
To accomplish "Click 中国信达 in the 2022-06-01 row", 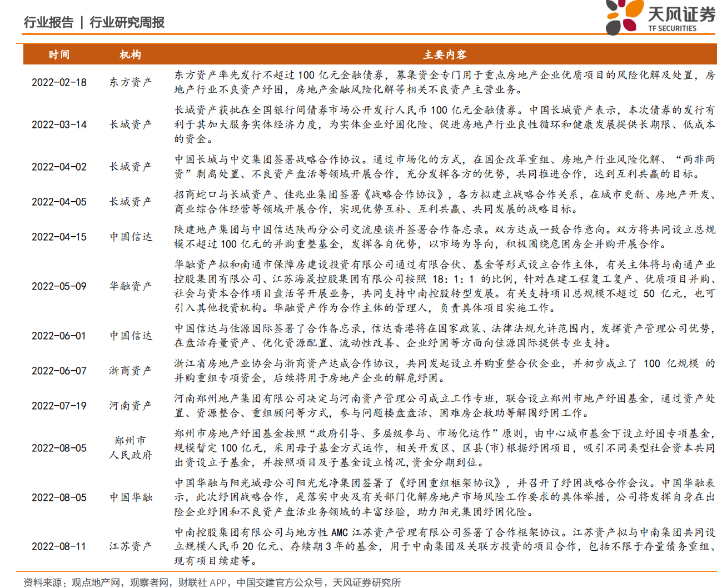I will tap(130, 336).
